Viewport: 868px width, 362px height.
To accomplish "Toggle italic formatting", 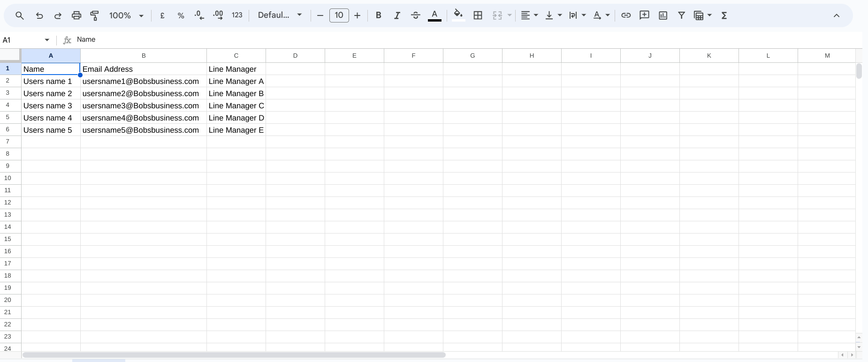I will (x=397, y=15).
